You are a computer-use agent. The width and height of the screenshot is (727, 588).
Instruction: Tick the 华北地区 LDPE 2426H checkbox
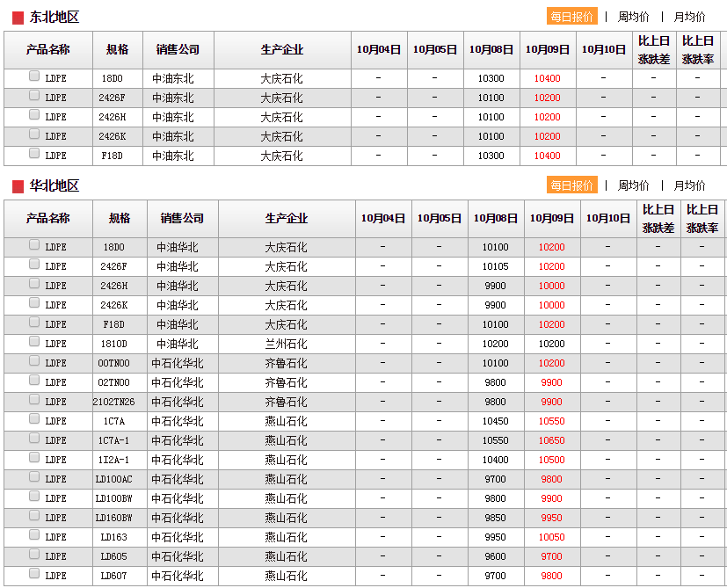tap(34, 283)
